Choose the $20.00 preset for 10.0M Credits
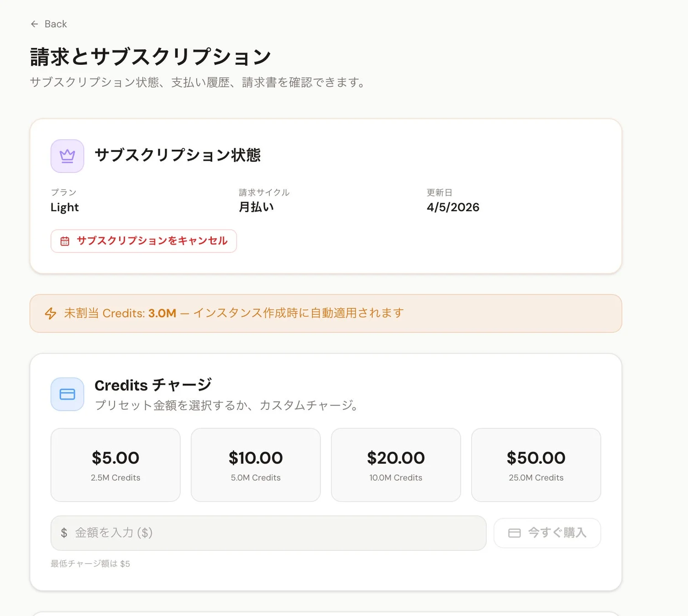This screenshot has height=616, width=688. coord(396,465)
